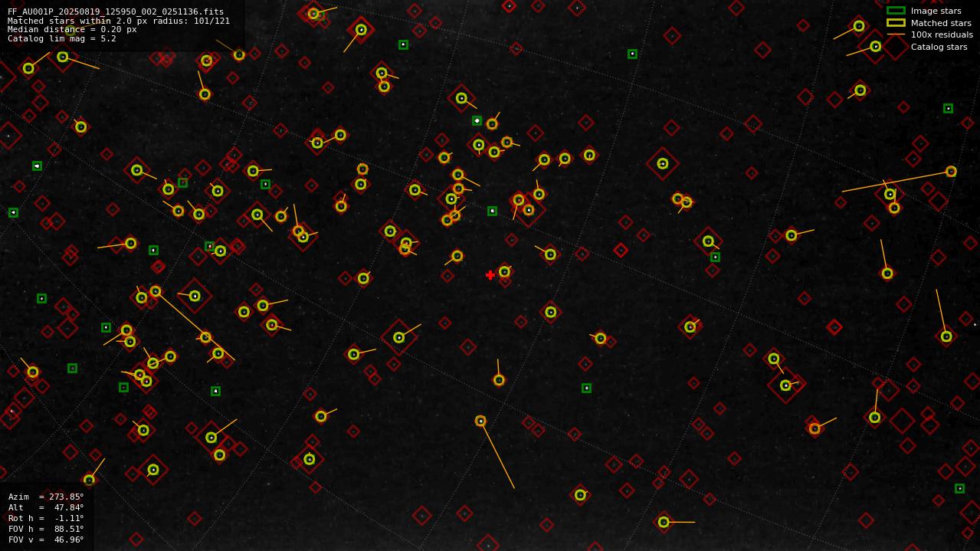Click the 'FOV h = 88.51°' readout

point(46,529)
